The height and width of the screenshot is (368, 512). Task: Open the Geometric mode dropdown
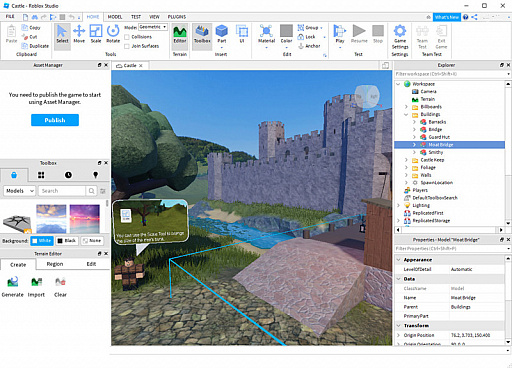[153, 27]
